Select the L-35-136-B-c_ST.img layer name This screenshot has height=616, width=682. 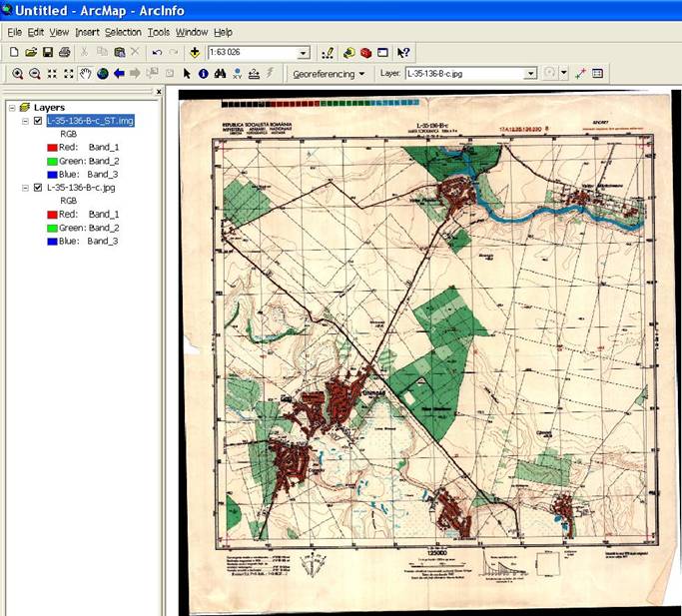click(x=90, y=121)
